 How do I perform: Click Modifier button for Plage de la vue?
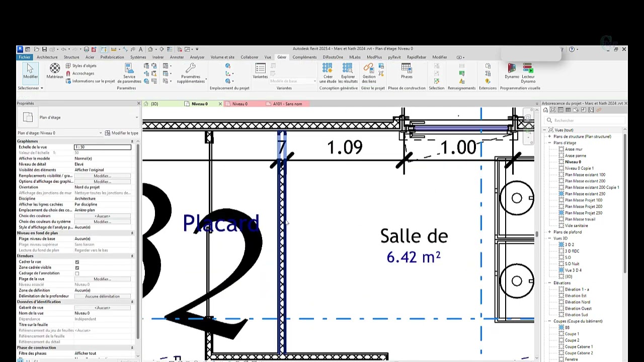[x=103, y=279]
